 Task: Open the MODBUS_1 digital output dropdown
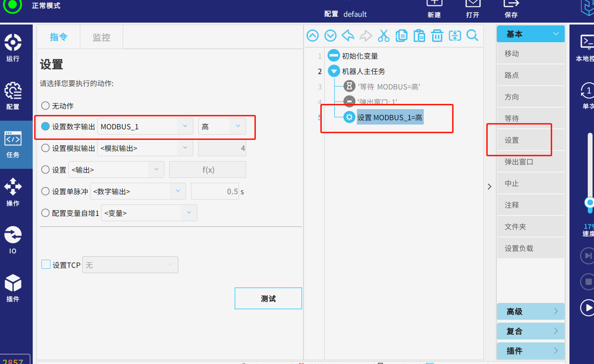145,126
